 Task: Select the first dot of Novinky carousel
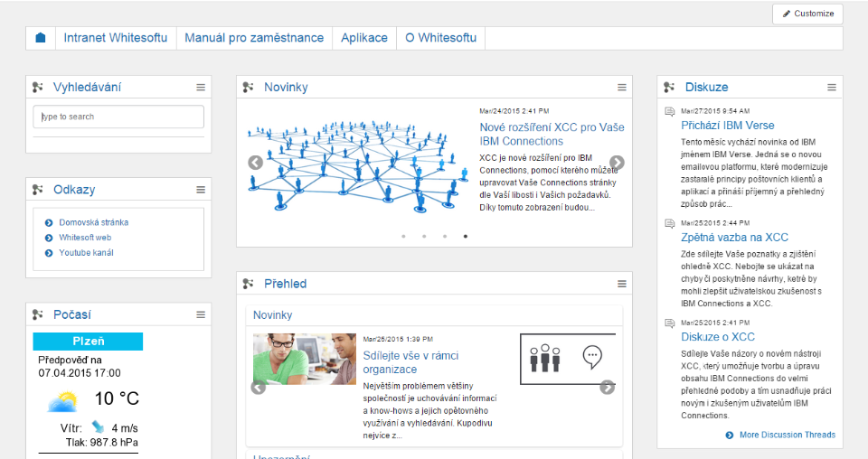coord(403,236)
